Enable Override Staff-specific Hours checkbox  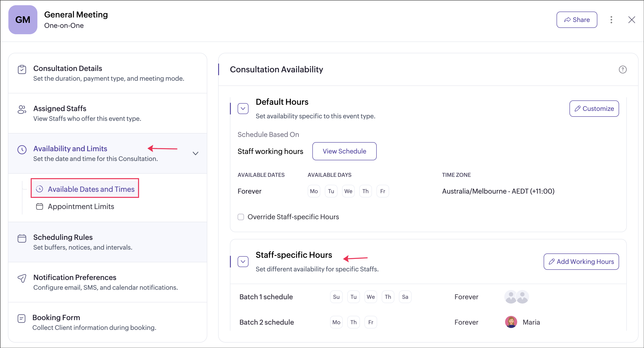coord(241,217)
